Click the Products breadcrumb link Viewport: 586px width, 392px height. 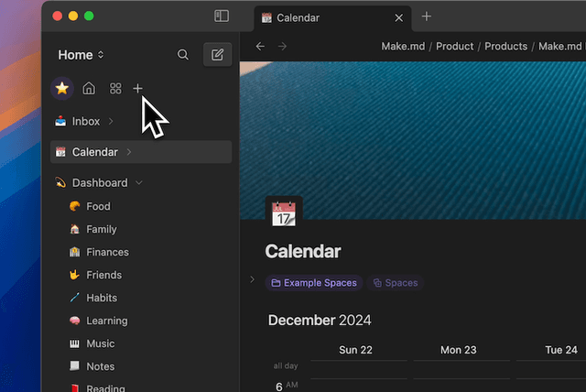[x=505, y=47]
